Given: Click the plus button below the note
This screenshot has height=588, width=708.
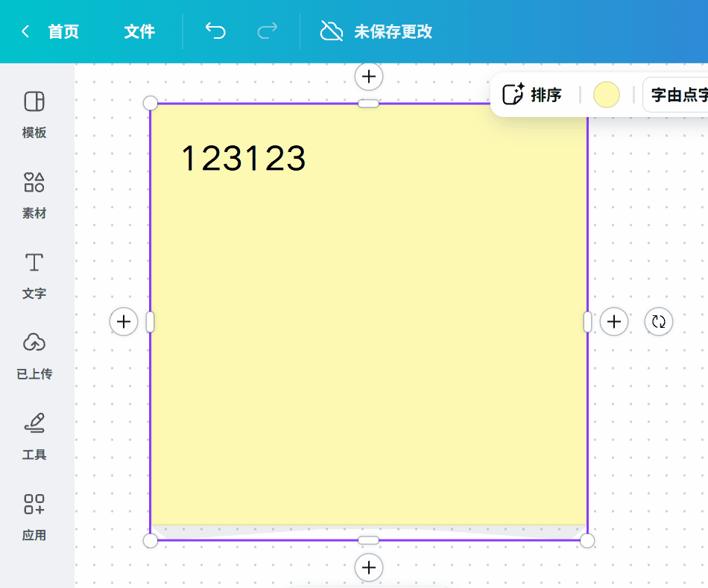Looking at the screenshot, I should coord(368,568).
